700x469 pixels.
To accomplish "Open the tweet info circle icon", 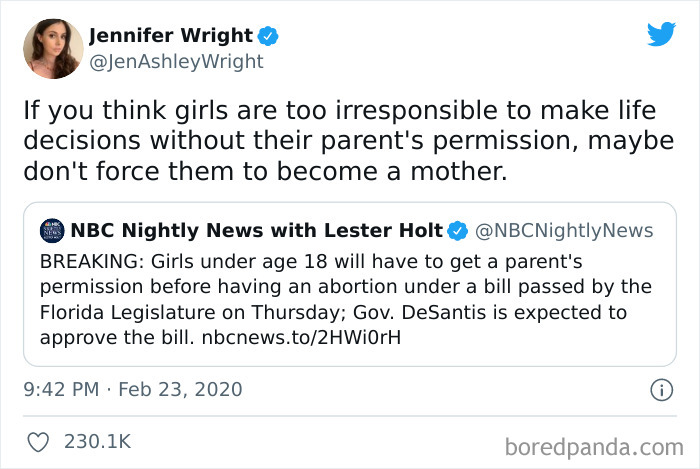I will point(659,388).
